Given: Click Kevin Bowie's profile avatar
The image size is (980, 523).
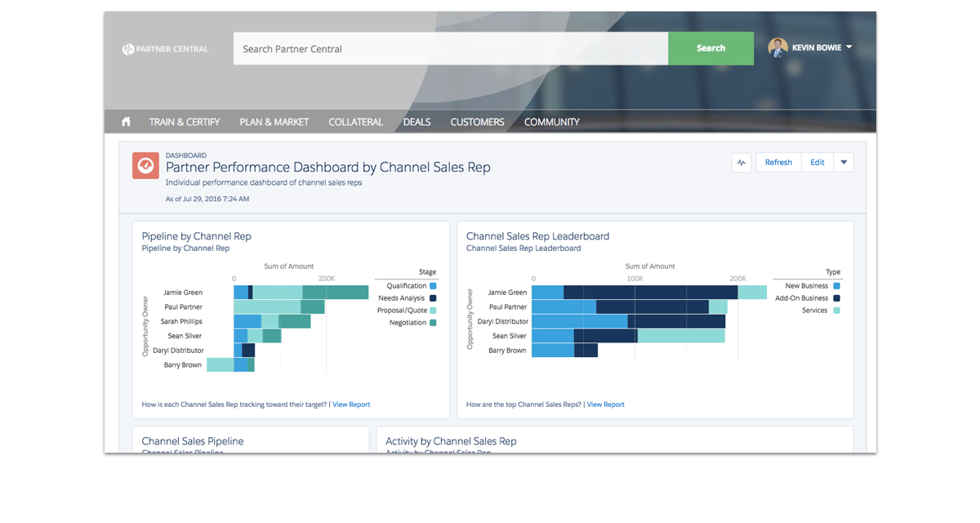Looking at the screenshot, I should tap(777, 47).
